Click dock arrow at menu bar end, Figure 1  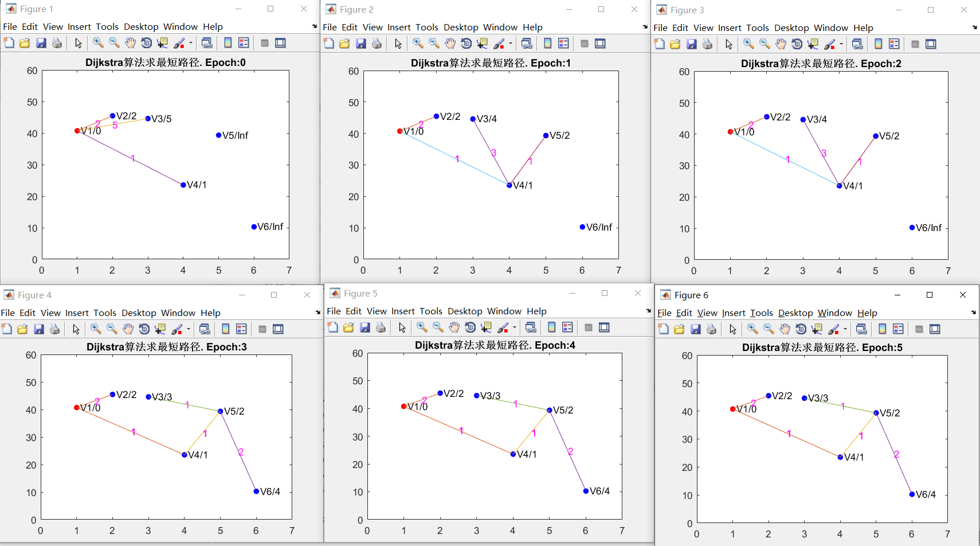pos(314,26)
